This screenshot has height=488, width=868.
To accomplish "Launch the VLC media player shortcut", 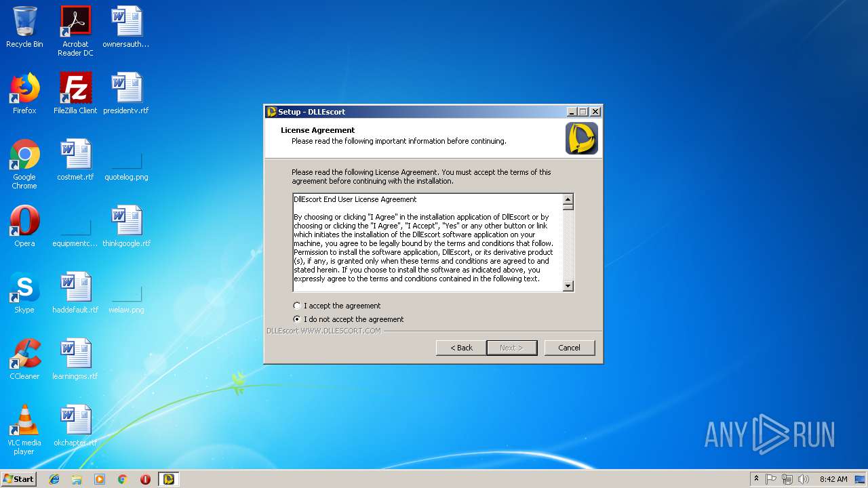I will (x=24, y=430).
